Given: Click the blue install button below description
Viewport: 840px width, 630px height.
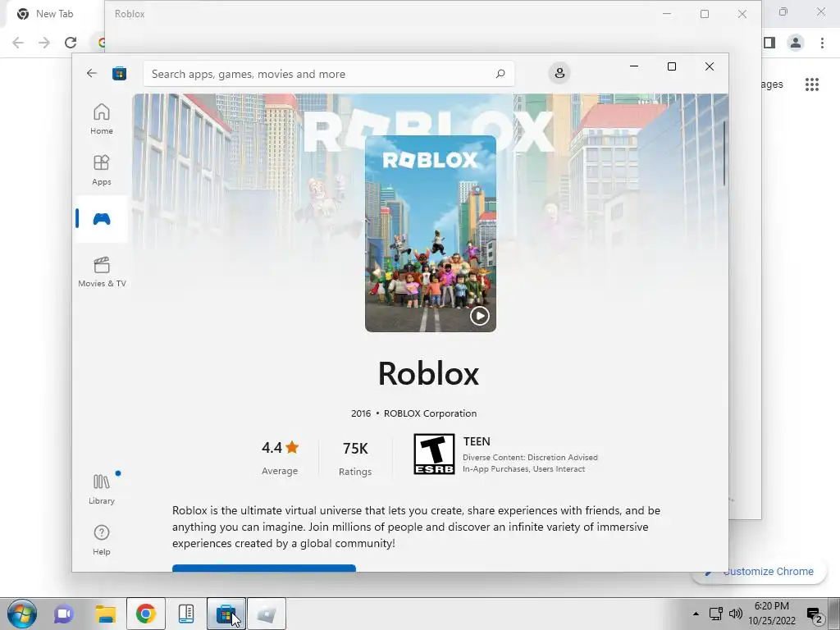Looking at the screenshot, I should 263,568.
